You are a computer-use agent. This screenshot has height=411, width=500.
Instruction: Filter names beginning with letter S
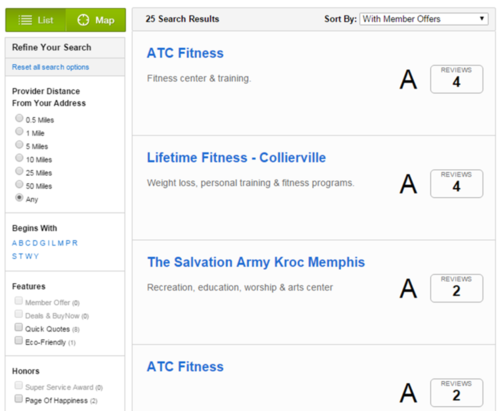tap(14, 256)
